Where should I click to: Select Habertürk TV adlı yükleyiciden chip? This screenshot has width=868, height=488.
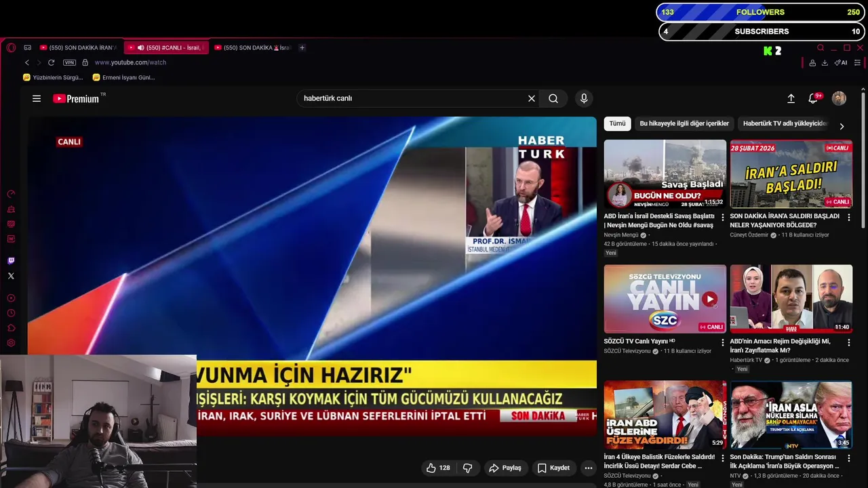coord(785,123)
